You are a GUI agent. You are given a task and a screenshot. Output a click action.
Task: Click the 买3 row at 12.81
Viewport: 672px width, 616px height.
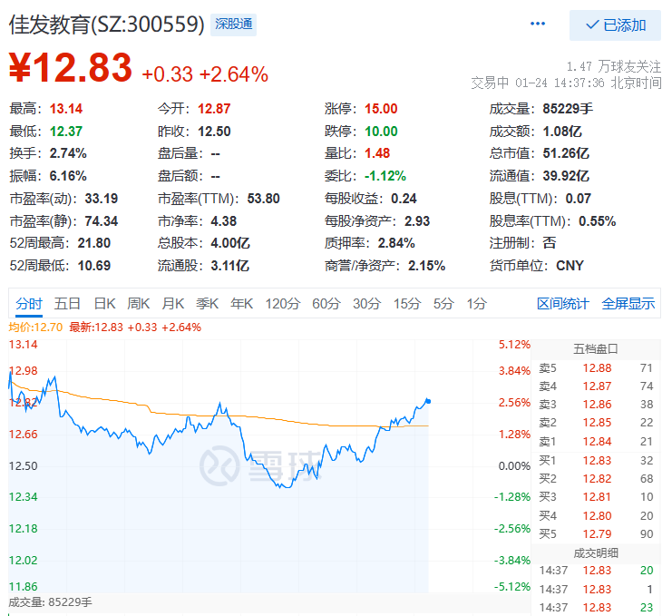click(596, 497)
